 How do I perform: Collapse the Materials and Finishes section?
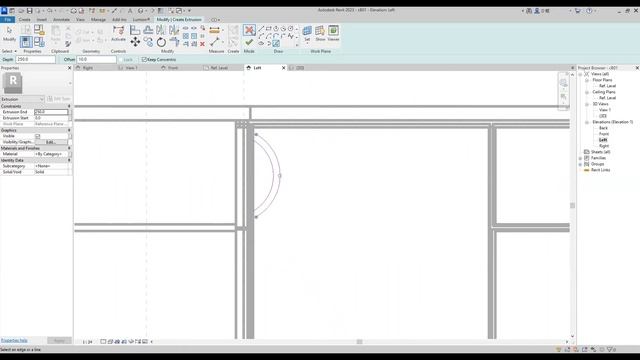[69, 148]
